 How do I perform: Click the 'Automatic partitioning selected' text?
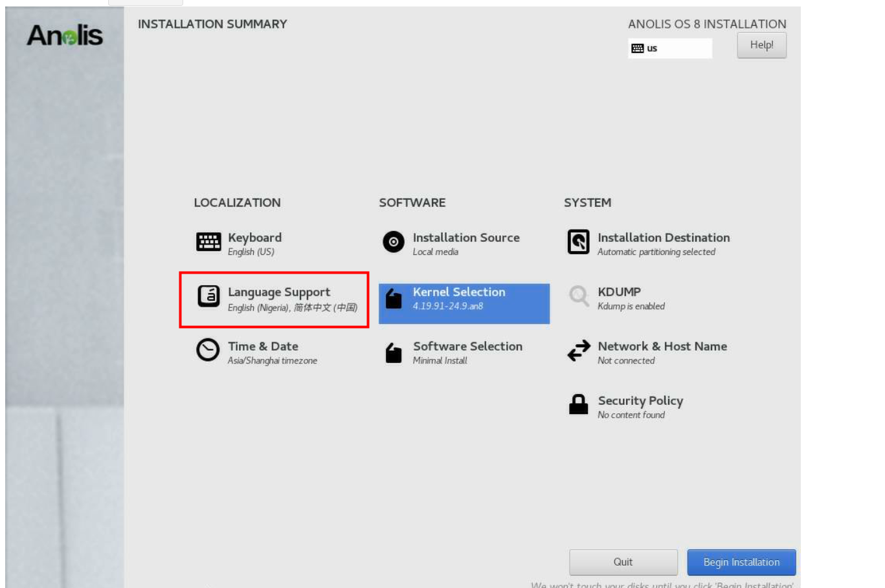(x=656, y=252)
